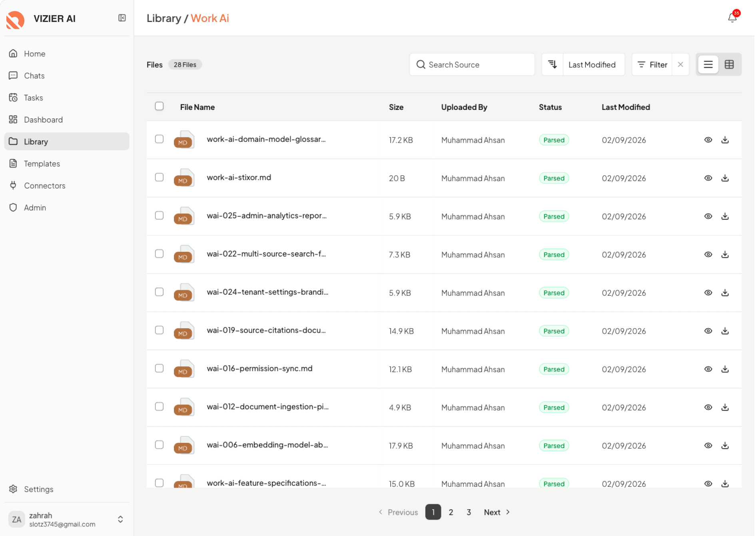Download the wai-016-permission-sync.md file
Viewport: 756px width, 536px height.
point(725,369)
